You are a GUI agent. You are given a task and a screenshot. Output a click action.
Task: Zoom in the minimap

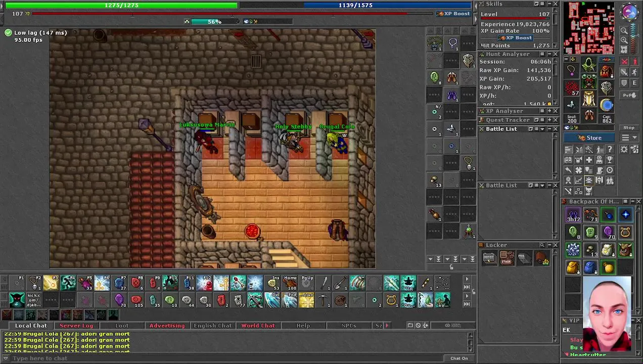[x=624, y=40]
